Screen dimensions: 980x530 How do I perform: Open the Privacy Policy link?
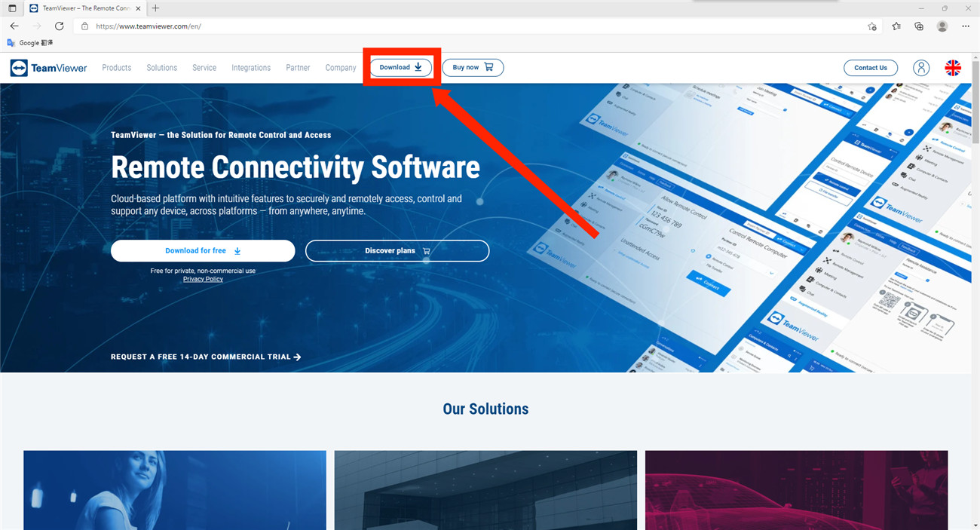pyautogui.click(x=203, y=279)
